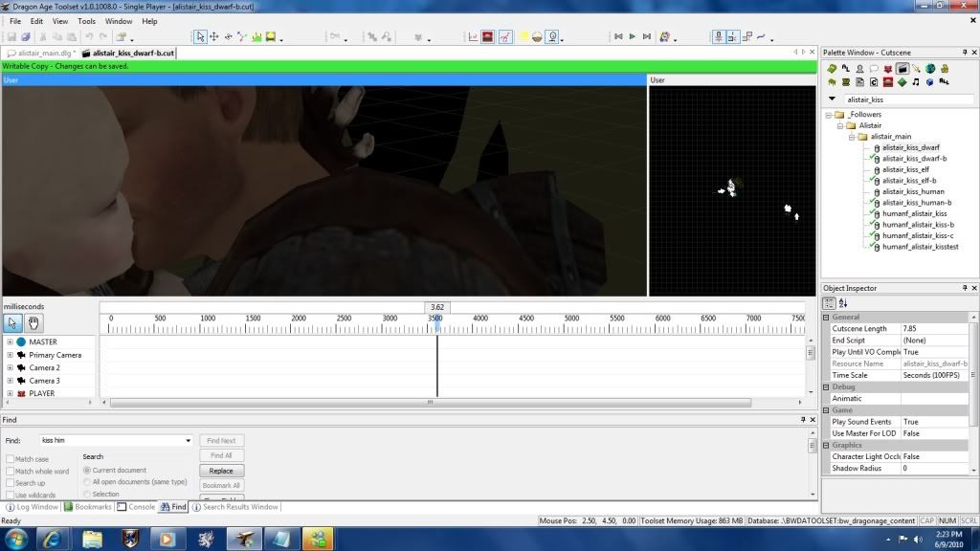Viewport: 980px width, 551px height.
Task: Click the Save icon in toolbar
Action: coord(11,37)
